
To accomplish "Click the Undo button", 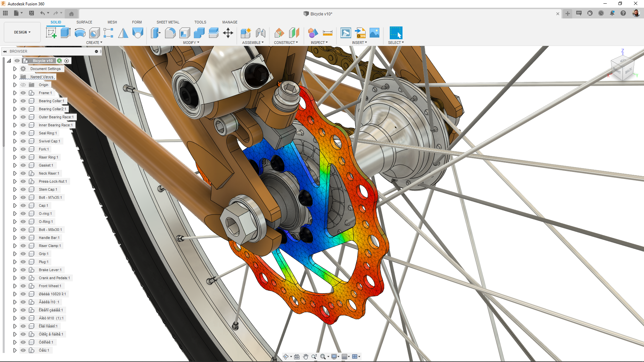I will (x=43, y=13).
